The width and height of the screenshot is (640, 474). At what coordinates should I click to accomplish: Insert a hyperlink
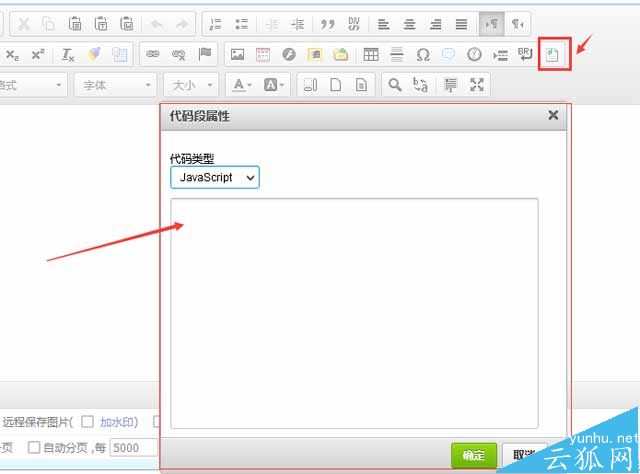point(153,54)
